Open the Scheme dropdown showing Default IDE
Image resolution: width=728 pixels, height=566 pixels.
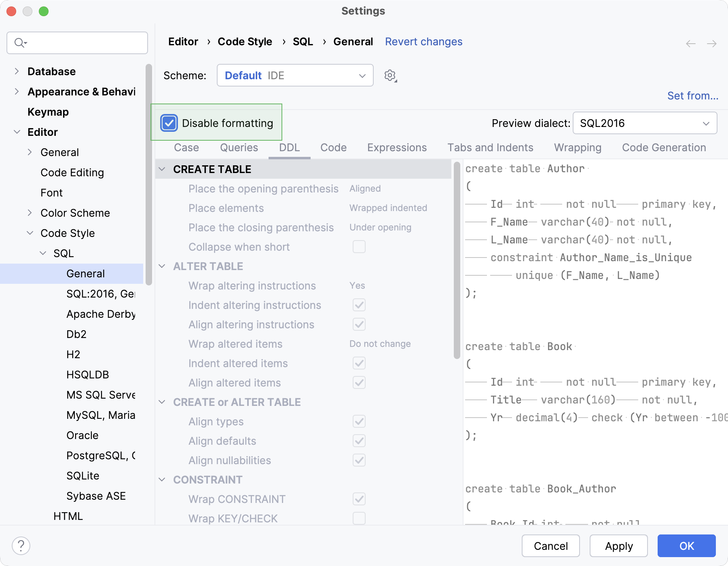(295, 75)
